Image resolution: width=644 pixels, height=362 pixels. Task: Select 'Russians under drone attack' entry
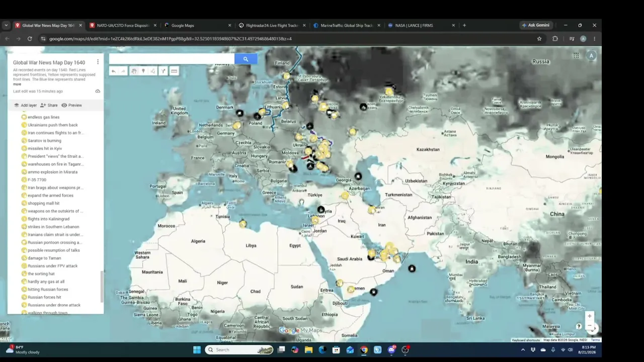click(54, 305)
